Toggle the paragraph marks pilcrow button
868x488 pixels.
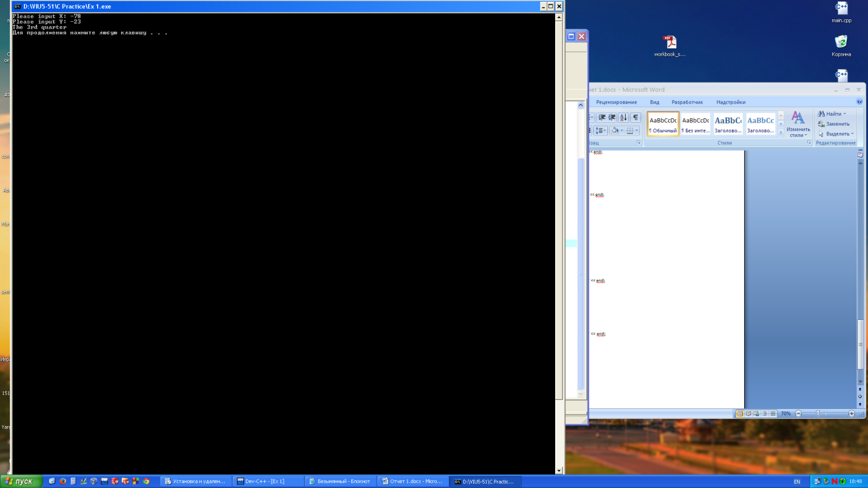tap(635, 117)
